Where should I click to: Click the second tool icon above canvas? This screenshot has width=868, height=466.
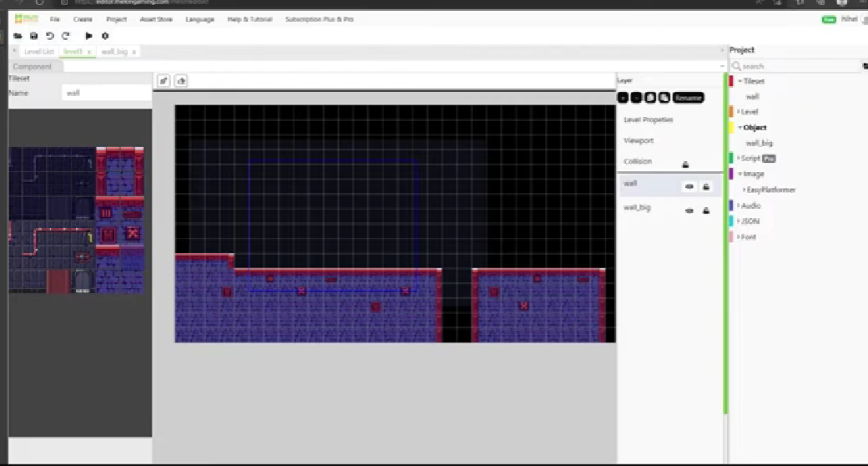click(181, 81)
